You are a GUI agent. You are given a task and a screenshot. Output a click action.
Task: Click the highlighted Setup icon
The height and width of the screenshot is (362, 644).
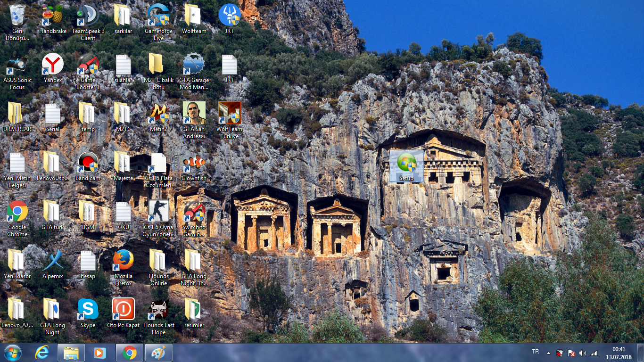[x=406, y=166]
